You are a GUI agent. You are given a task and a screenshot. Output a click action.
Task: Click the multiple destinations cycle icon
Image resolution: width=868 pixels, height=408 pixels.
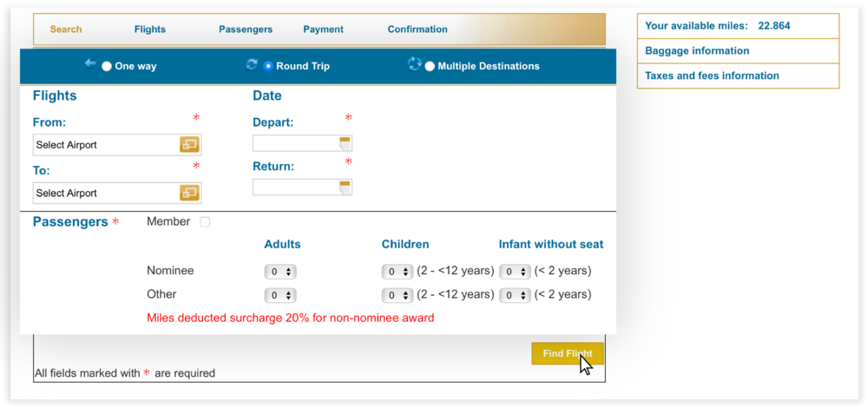(x=414, y=63)
